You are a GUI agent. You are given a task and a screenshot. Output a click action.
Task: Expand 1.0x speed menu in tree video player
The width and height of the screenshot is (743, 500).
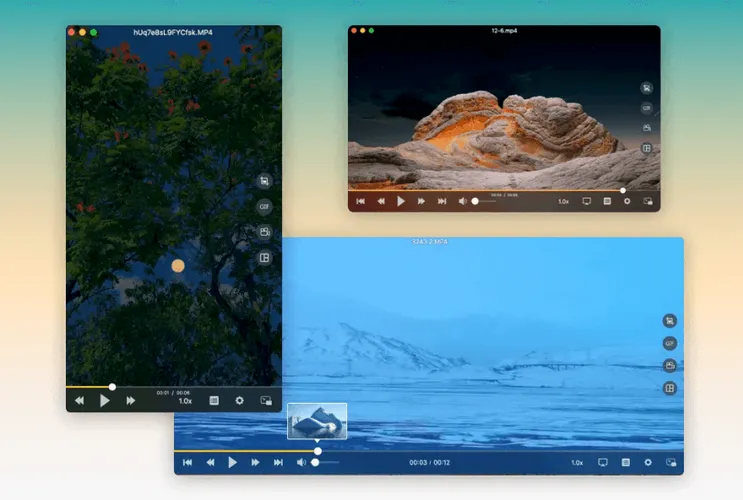coord(185,401)
